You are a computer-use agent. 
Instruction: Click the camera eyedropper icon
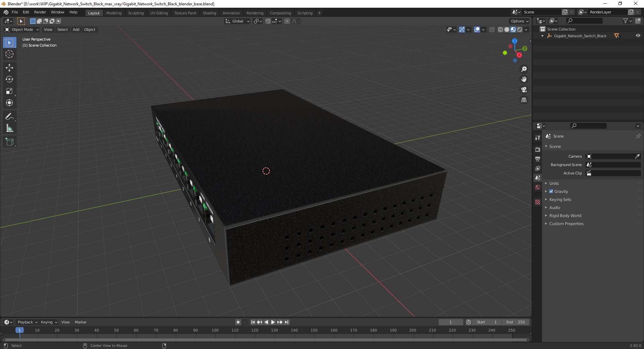pos(637,156)
